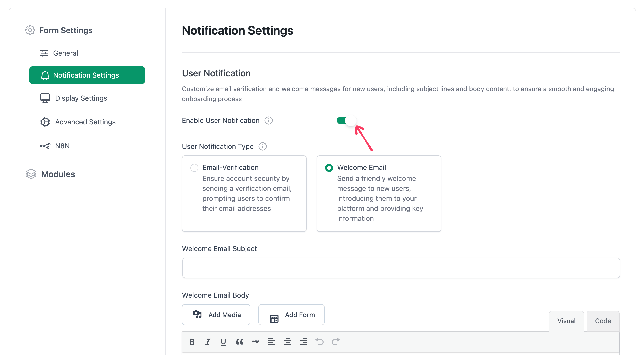Screen dimensions: 644x355
Task: Click the Welcome Email Subject label
Action: 219,249
